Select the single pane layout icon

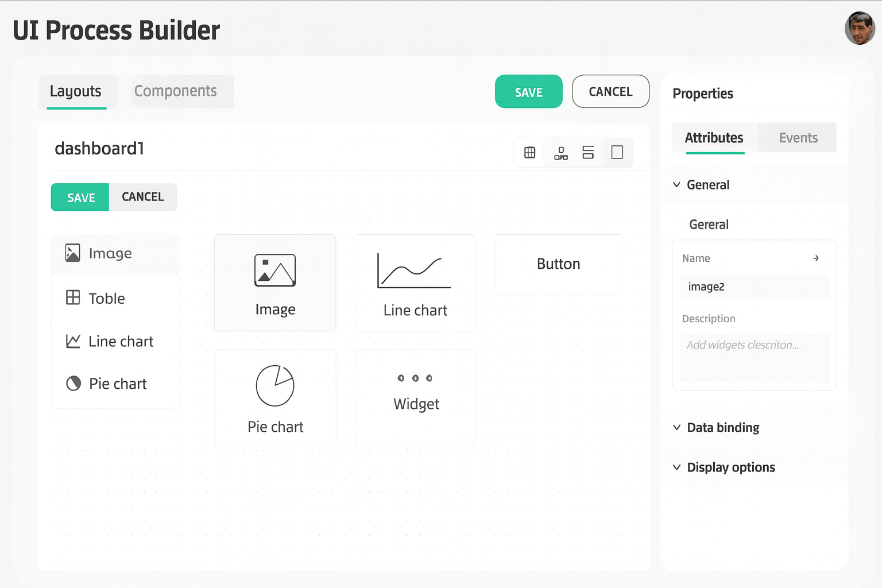pyautogui.click(x=617, y=153)
